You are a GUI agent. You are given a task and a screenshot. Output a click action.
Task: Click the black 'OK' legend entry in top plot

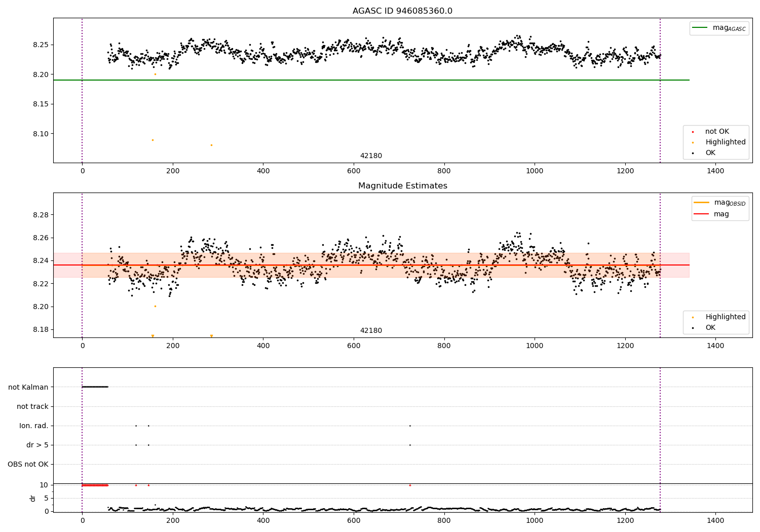[704, 153]
